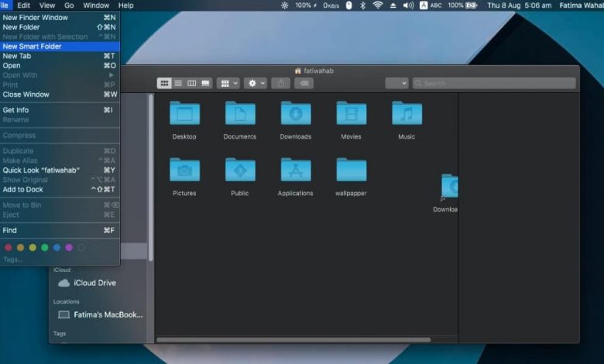This screenshot has width=604, height=364.
Task: Switch Finder to icon view
Action: pos(164,83)
